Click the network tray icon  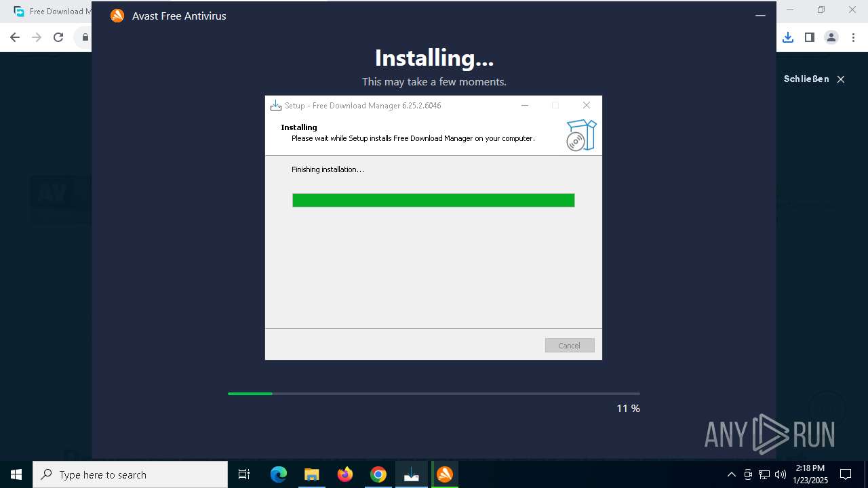(764, 474)
